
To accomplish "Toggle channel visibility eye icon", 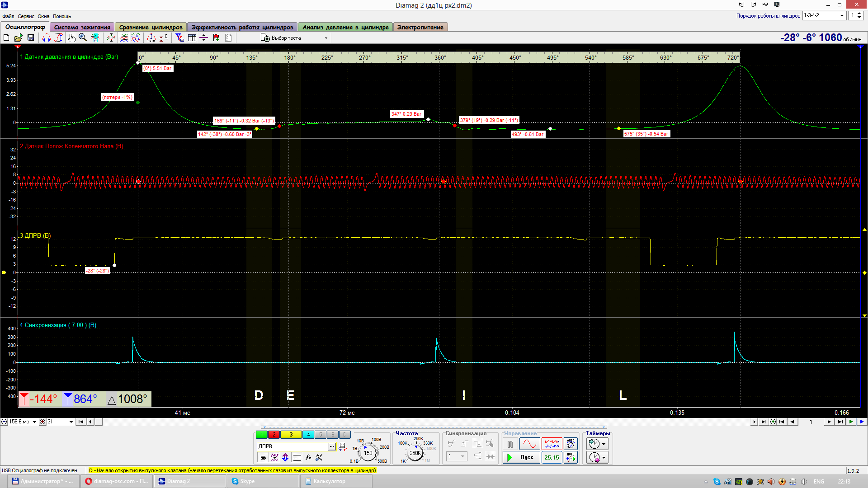I will (x=263, y=457).
